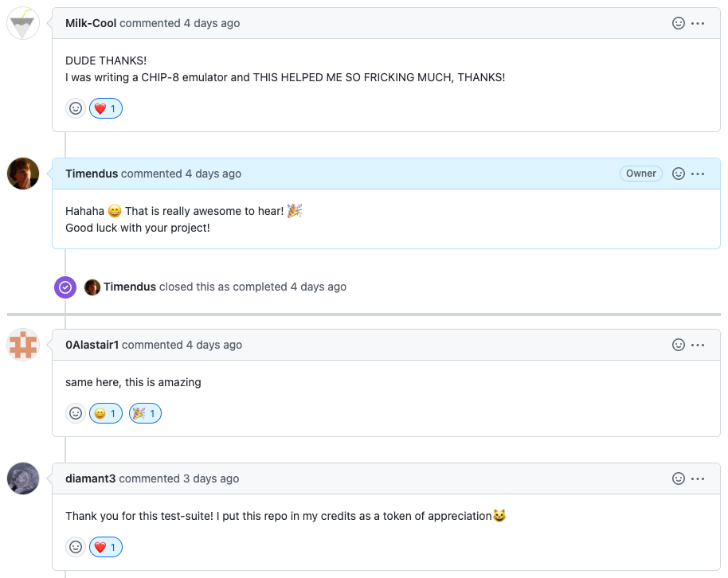The image size is (728, 578).
Task: Open reaction picker in Milk-Cool comment header
Action: (679, 23)
